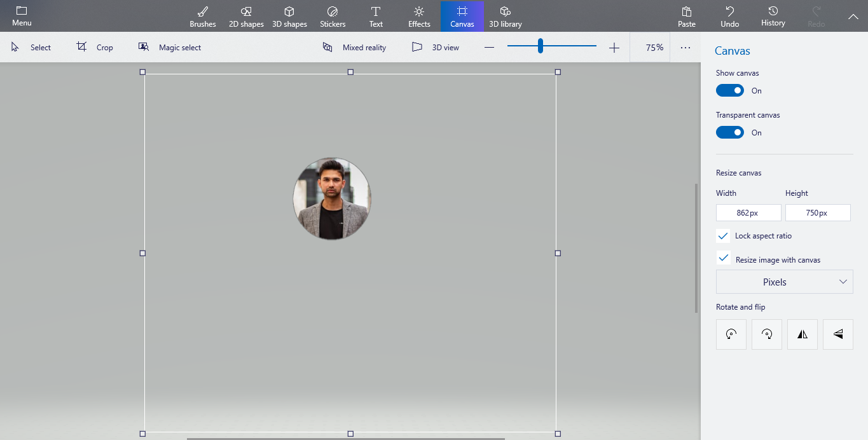Viewport: 868px width, 440px height.
Task: Flip the canvas horizontally
Action: 802,334
